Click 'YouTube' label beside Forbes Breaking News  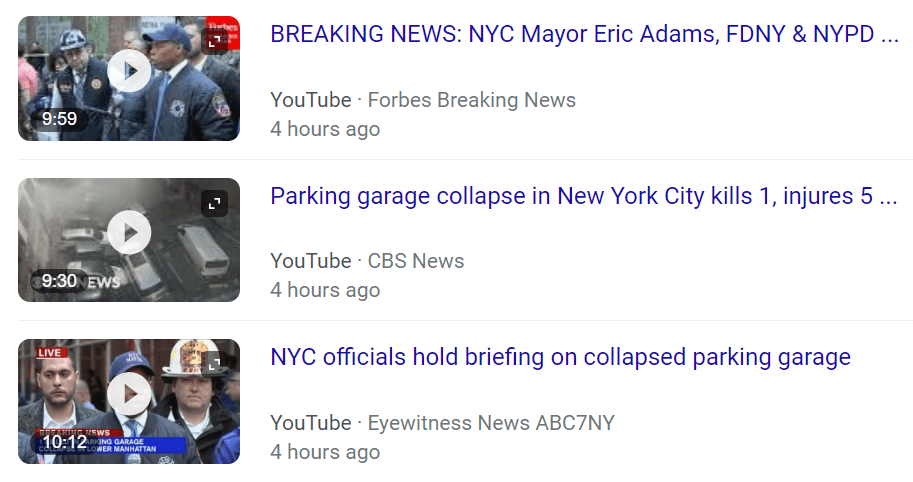point(310,100)
